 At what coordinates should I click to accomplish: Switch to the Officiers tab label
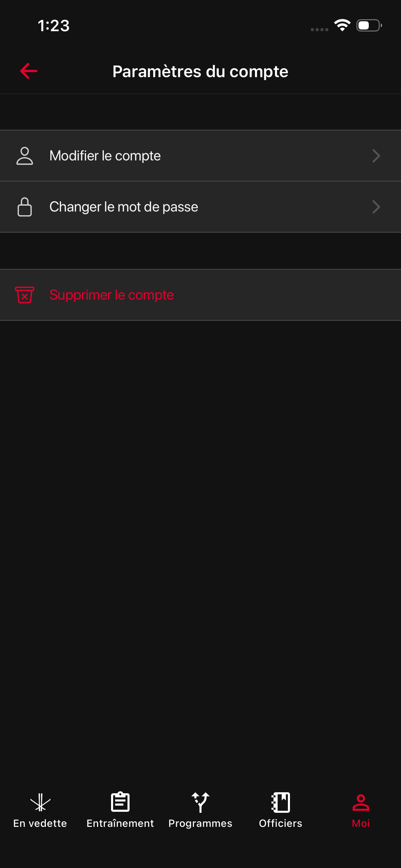281,823
